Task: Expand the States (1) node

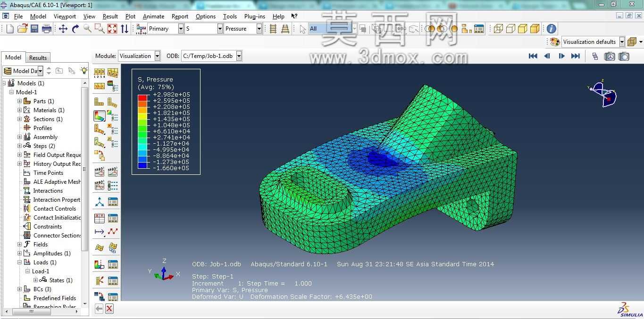Action: [35, 280]
